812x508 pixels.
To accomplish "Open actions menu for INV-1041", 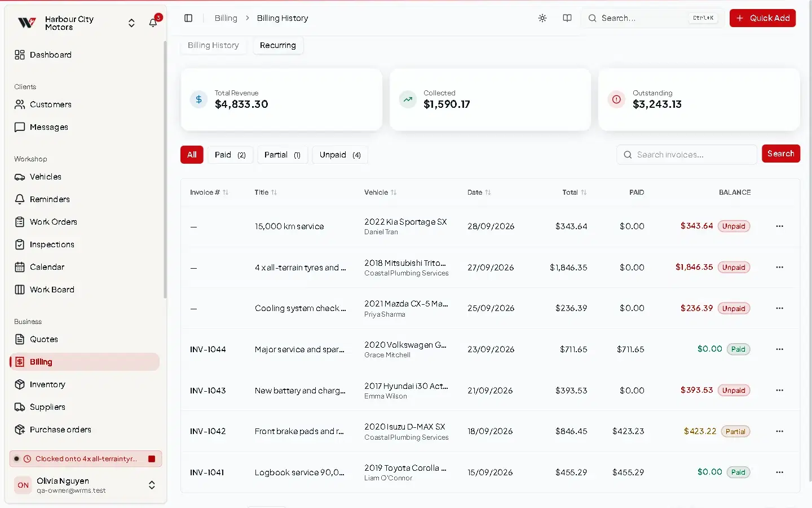I will point(780,472).
